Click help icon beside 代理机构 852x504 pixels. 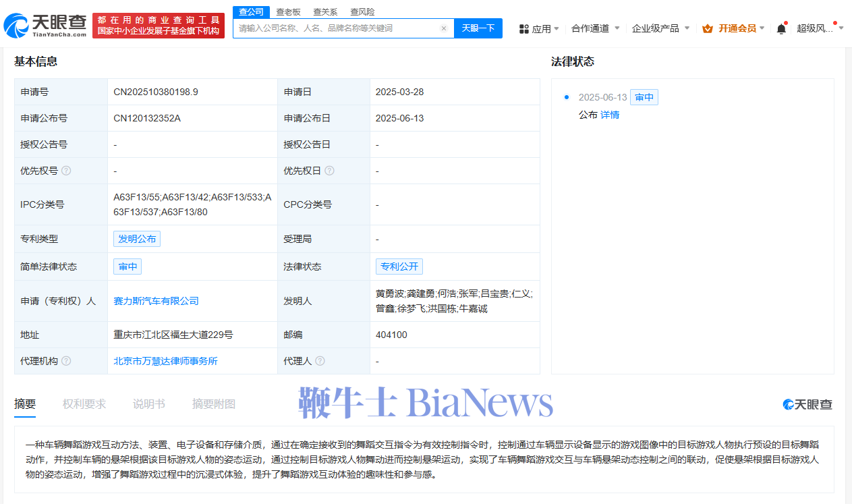66,361
